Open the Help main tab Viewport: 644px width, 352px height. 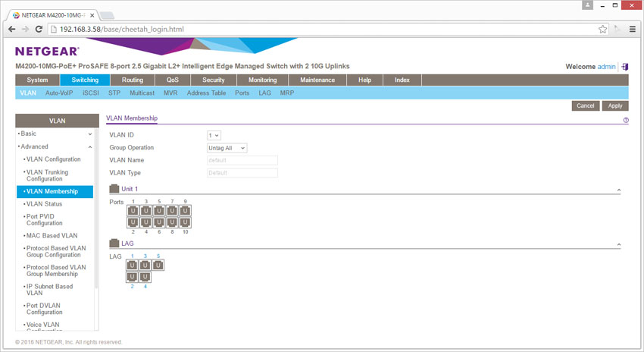[364, 80]
